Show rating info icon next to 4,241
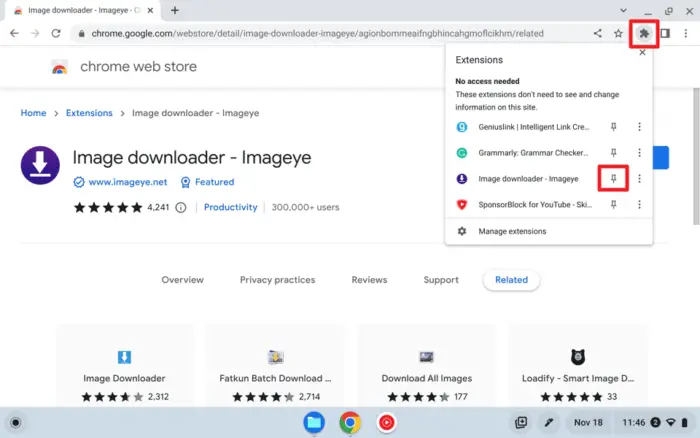Viewport: 700px width, 438px height. click(181, 208)
